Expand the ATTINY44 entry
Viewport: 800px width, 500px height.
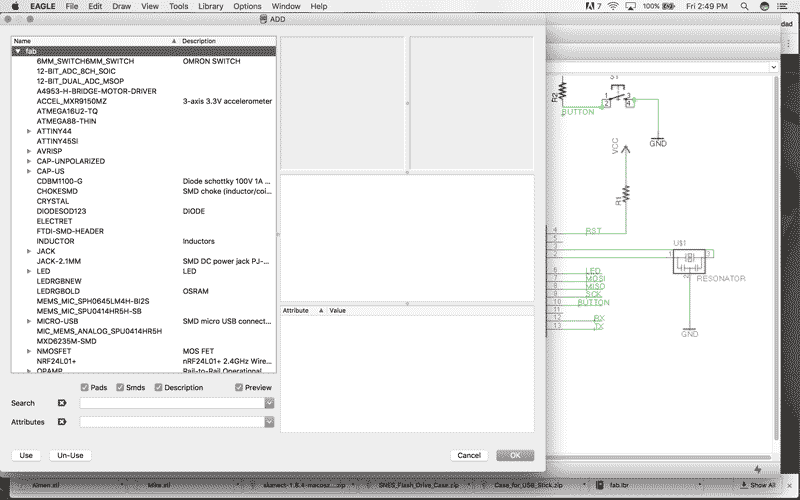(29, 131)
